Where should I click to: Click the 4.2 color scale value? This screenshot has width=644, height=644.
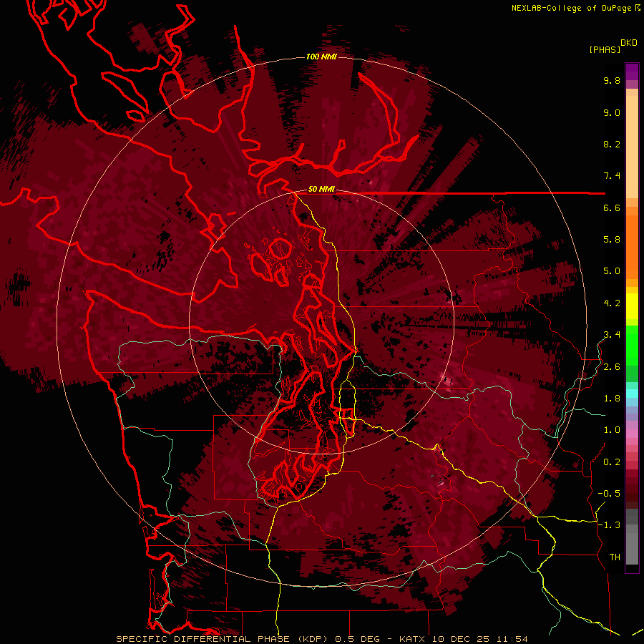[x=612, y=303]
